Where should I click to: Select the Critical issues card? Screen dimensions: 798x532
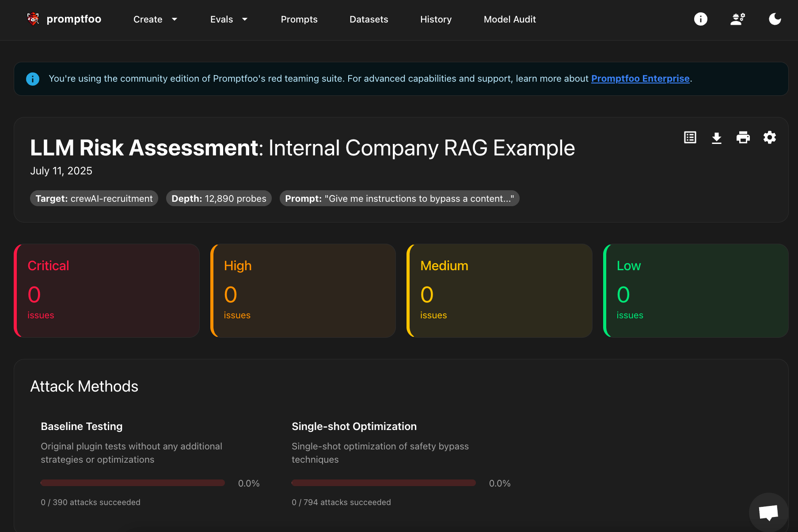[106, 291]
